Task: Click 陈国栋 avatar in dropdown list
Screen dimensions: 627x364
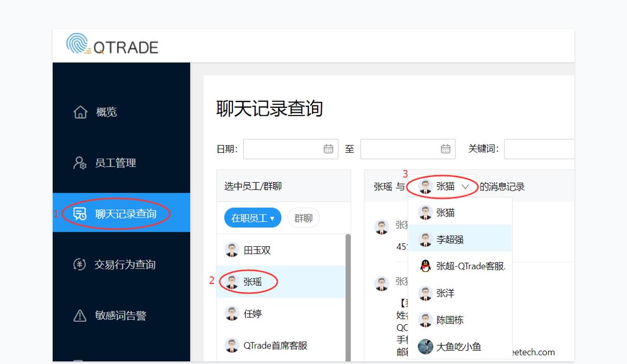Action: (x=425, y=320)
